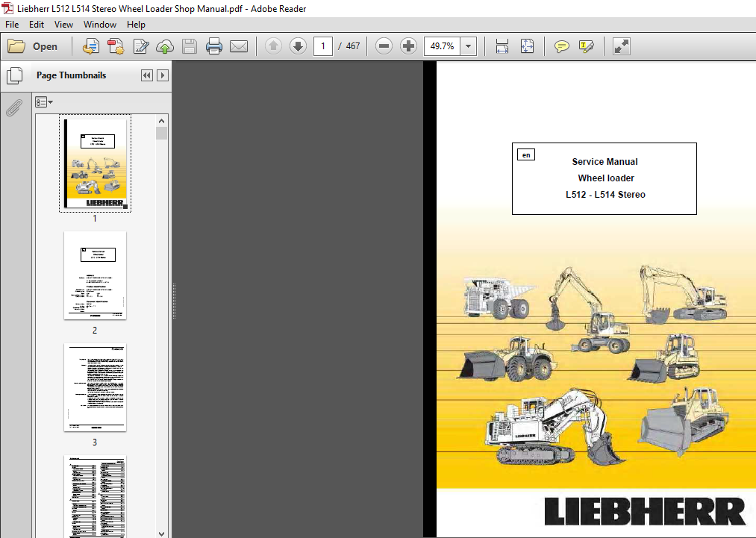The height and width of the screenshot is (538, 756).
Task: Click the Page Thumbnails panel icon
Action: pos(14,75)
